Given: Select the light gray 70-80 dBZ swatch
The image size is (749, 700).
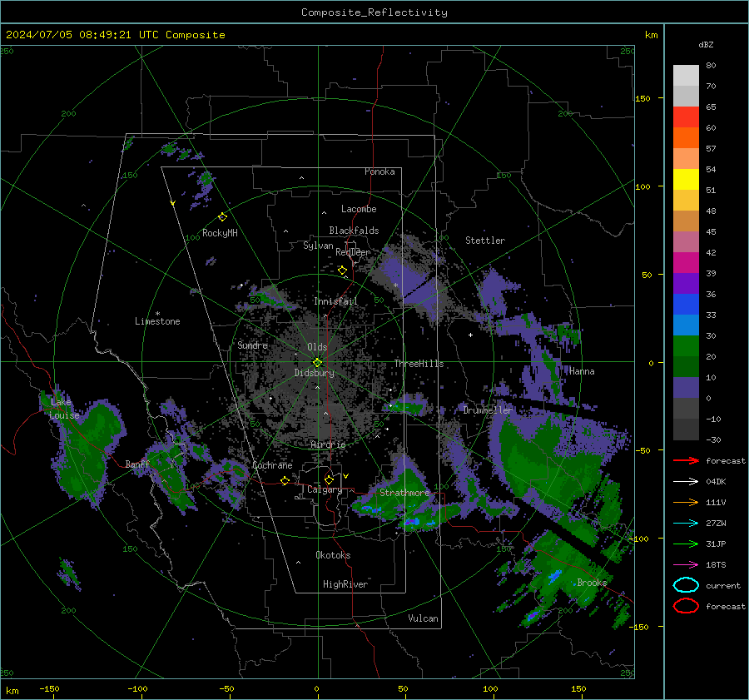Looking at the screenshot, I should [686, 75].
